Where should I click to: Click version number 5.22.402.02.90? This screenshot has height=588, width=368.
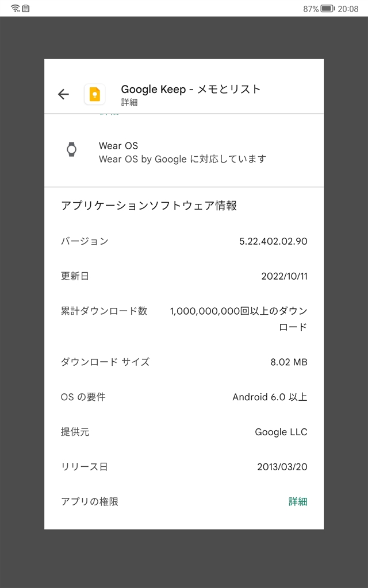click(x=273, y=241)
